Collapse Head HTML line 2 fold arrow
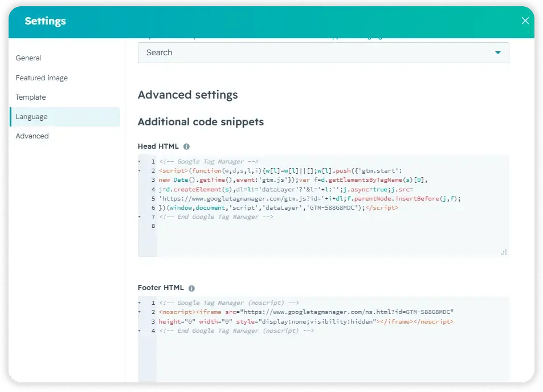This screenshot has height=392, width=543. 140,171
